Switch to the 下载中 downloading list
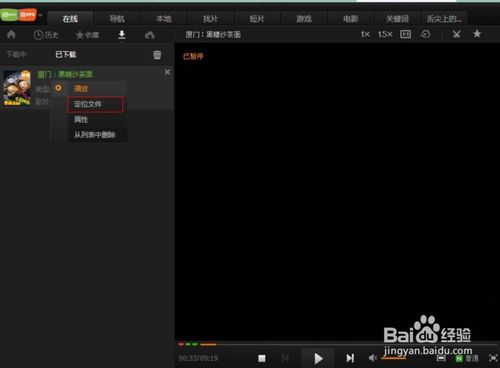Image resolution: width=500 pixels, height=368 pixels. [x=17, y=54]
